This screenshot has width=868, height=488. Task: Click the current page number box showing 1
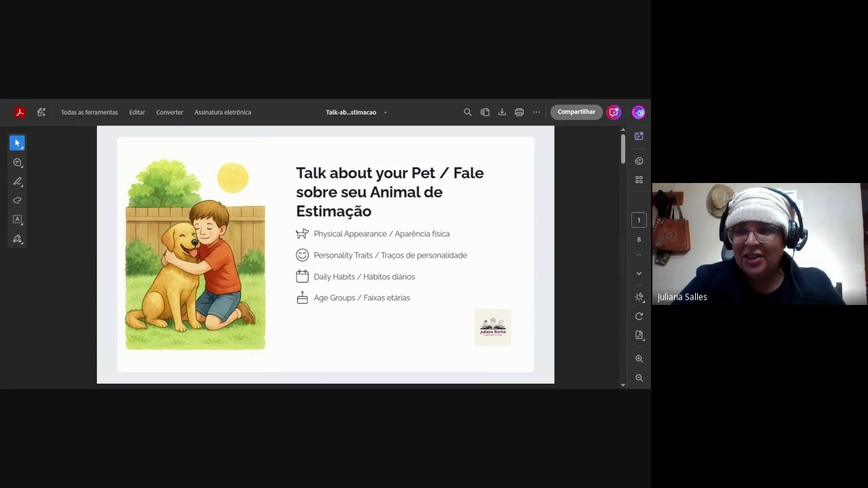639,220
